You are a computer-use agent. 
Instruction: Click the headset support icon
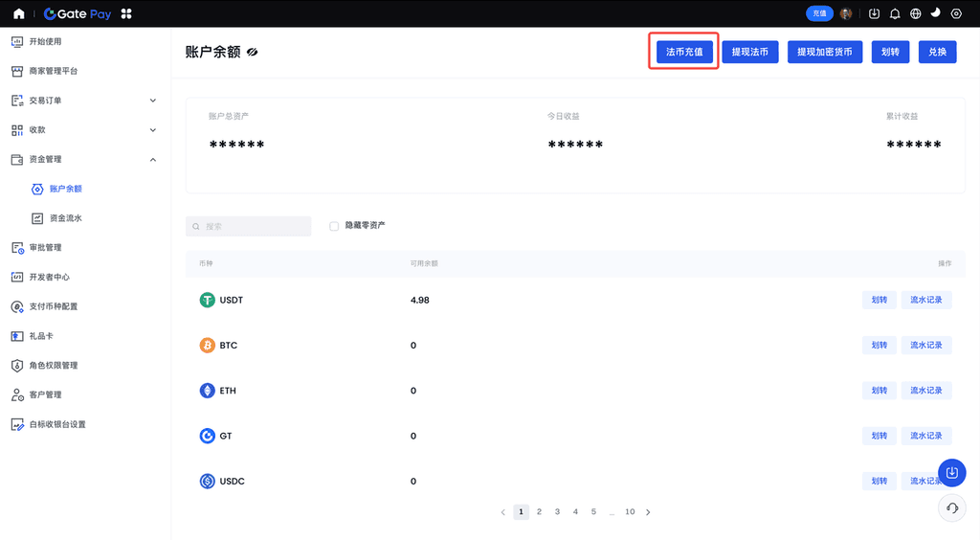951,508
